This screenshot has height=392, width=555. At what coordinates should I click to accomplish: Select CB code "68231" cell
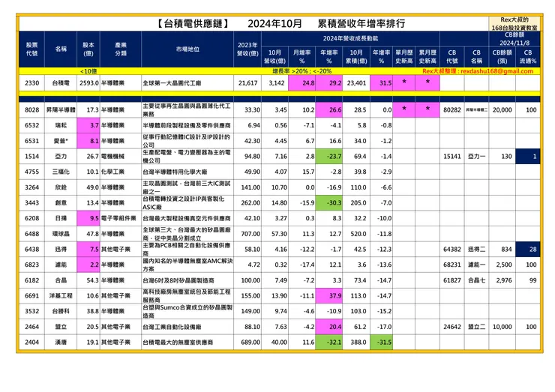[x=452, y=265]
